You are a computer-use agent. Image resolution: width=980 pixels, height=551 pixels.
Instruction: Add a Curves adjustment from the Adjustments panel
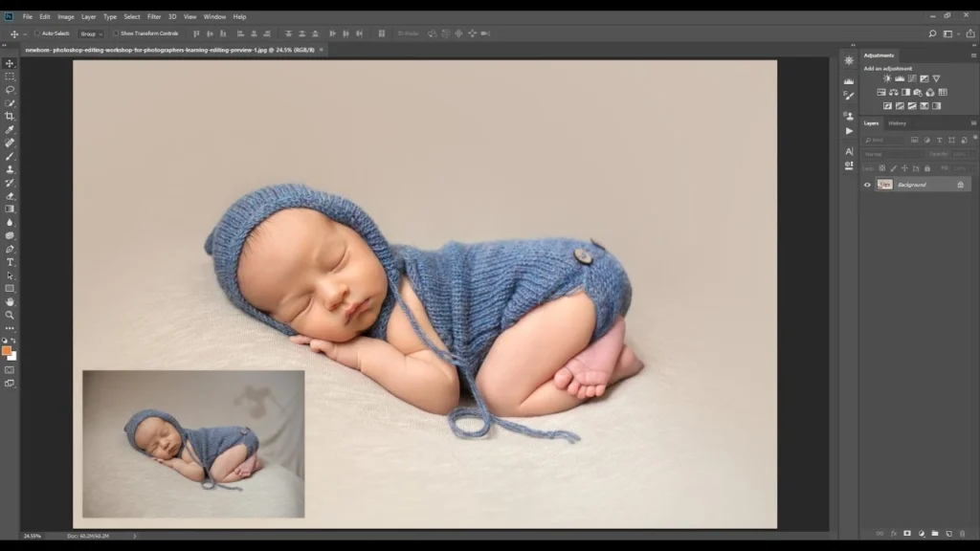click(912, 78)
